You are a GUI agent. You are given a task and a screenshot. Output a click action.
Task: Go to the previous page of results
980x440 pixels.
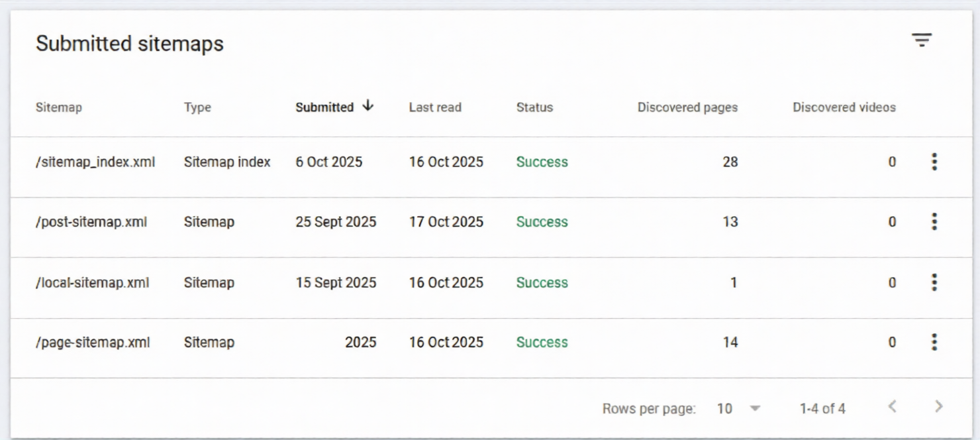click(x=892, y=407)
